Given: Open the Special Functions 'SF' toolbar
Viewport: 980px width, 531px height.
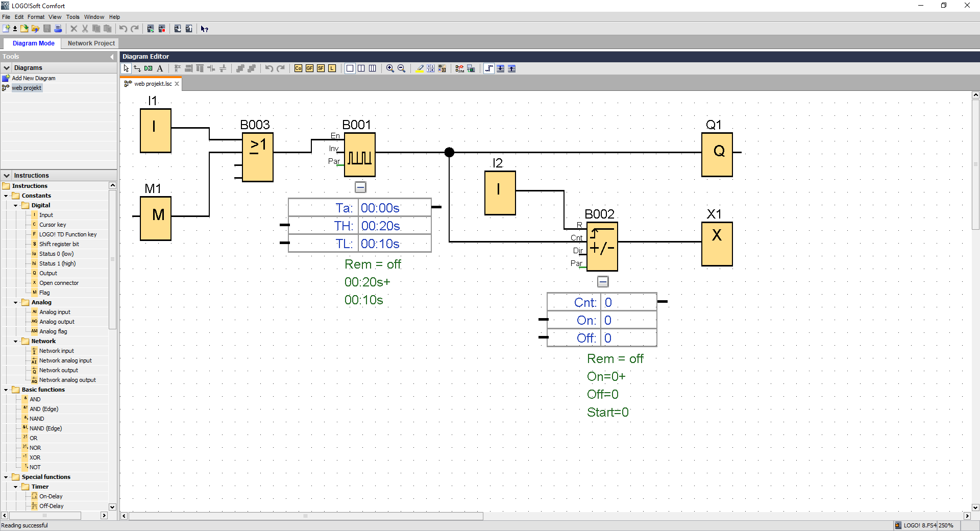Looking at the screenshot, I should coord(321,68).
